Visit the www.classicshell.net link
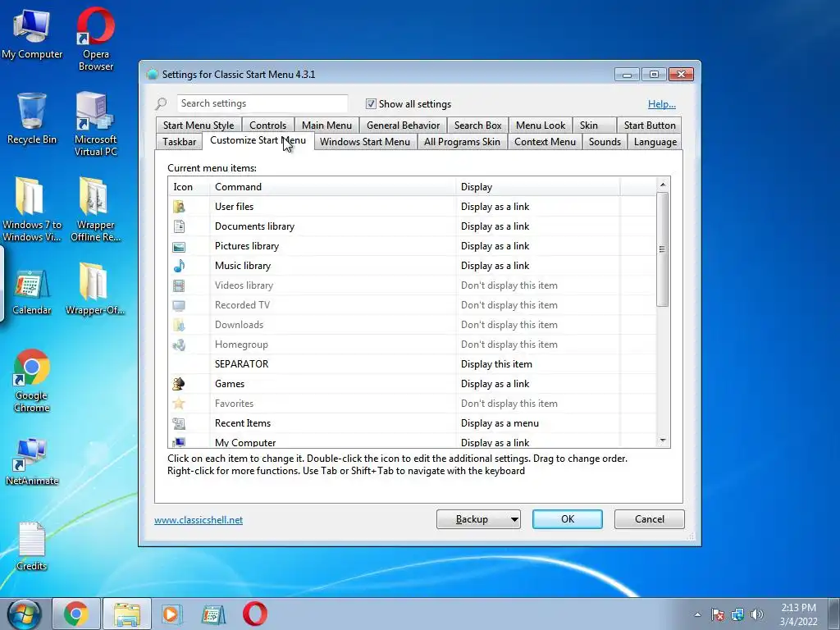The image size is (840, 630). coord(199,520)
